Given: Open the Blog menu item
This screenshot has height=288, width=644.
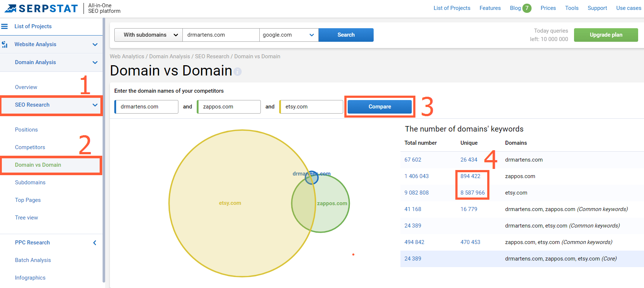Looking at the screenshot, I should click(515, 8).
